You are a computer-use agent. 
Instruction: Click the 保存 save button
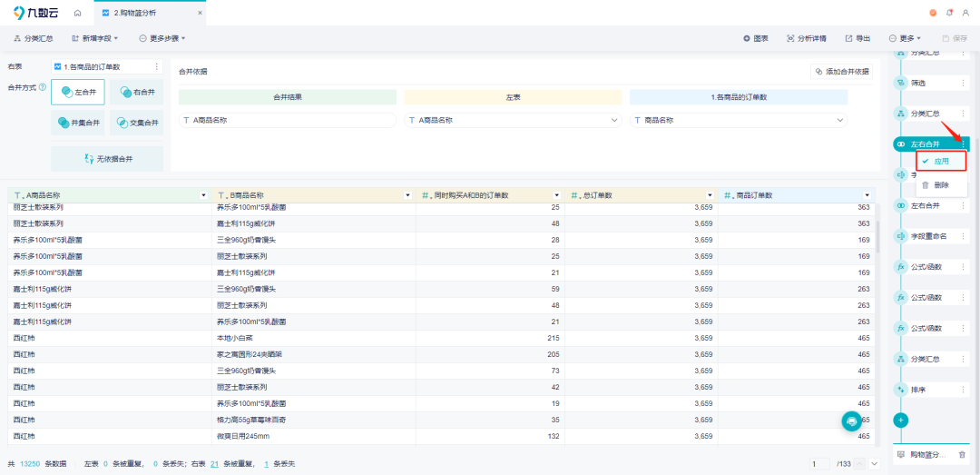[955, 38]
